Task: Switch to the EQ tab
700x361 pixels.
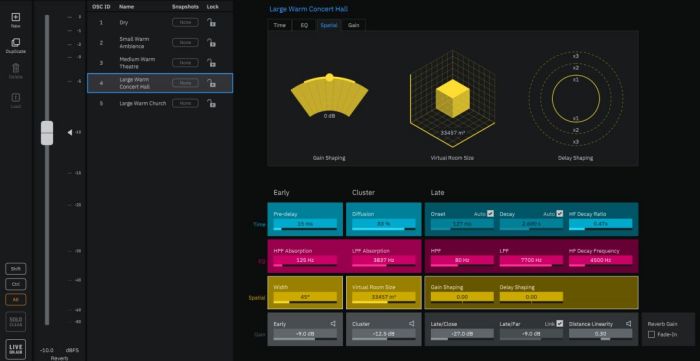Action: tap(304, 25)
